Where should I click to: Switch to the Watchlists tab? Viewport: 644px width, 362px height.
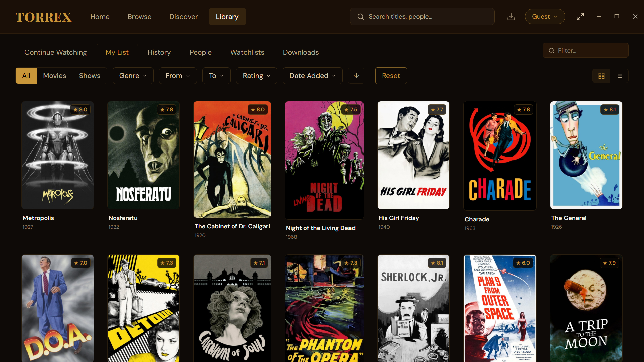pos(247,52)
